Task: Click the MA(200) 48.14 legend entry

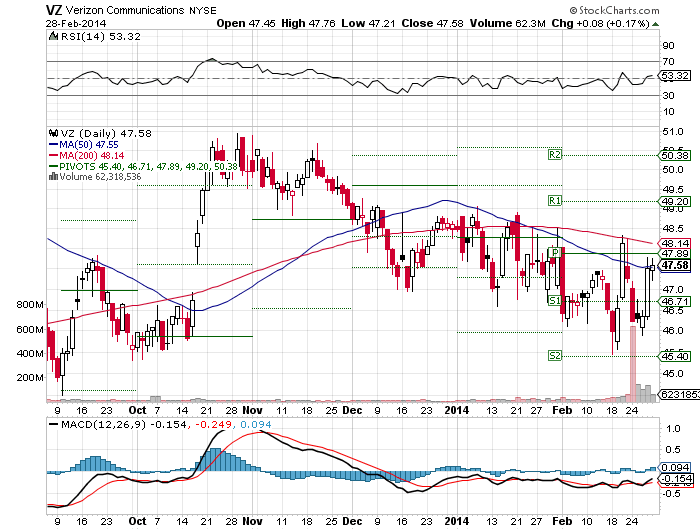Action: (x=86, y=155)
